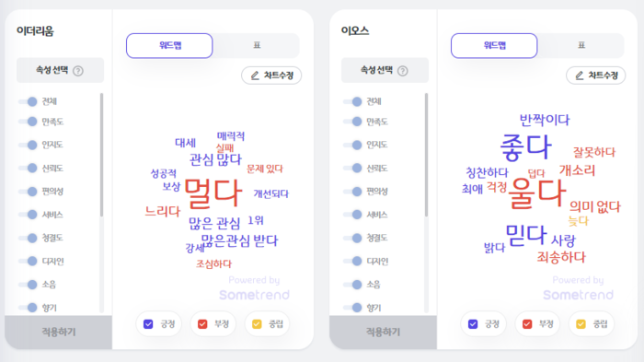Toggle 디자인 switch in 이오스 panel
The height and width of the screenshot is (362, 644).
[x=352, y=261]
